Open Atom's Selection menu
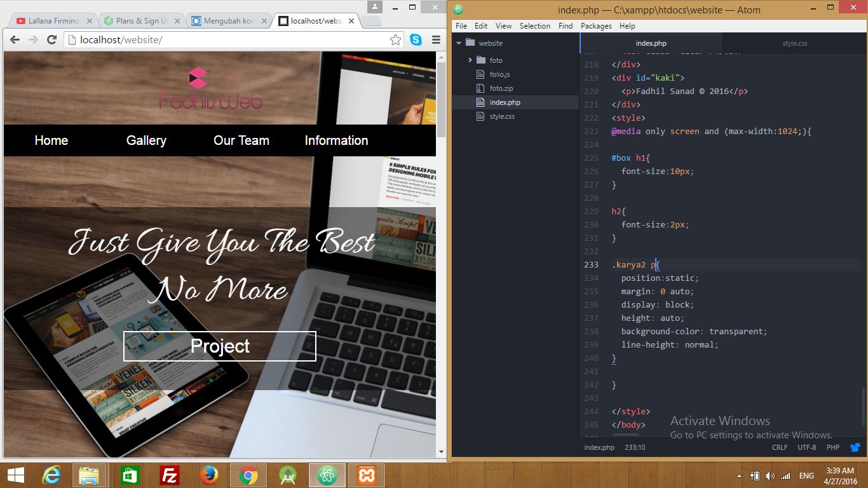Screen dimensions: 868x488 pyautogui.click(x=535, y=26)
